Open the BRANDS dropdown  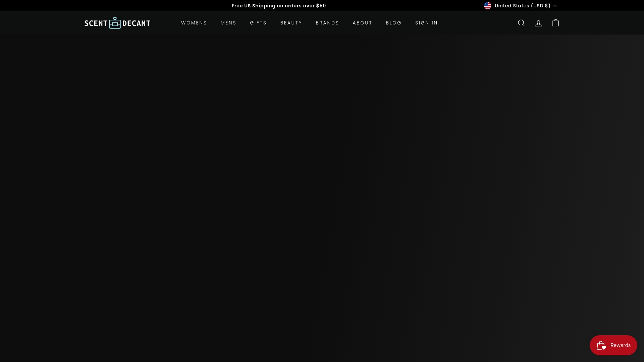pyautogui.click(x=327, y=23)
